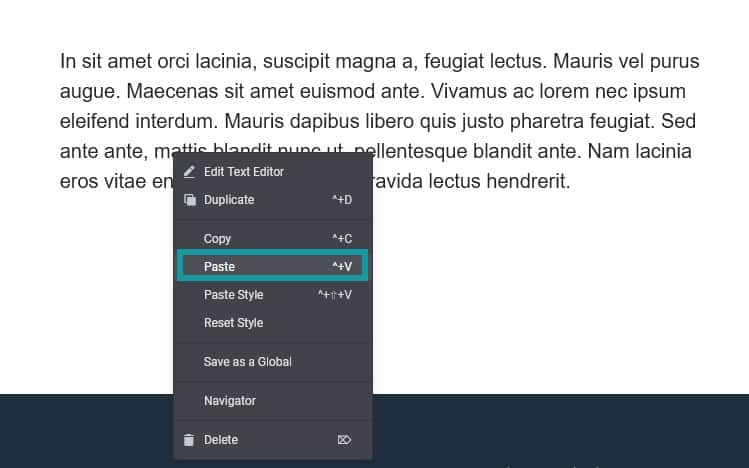Viewport: 749px width, 468px height.
Task: Select the Delete menu entry
Action: tap(221, 440)
